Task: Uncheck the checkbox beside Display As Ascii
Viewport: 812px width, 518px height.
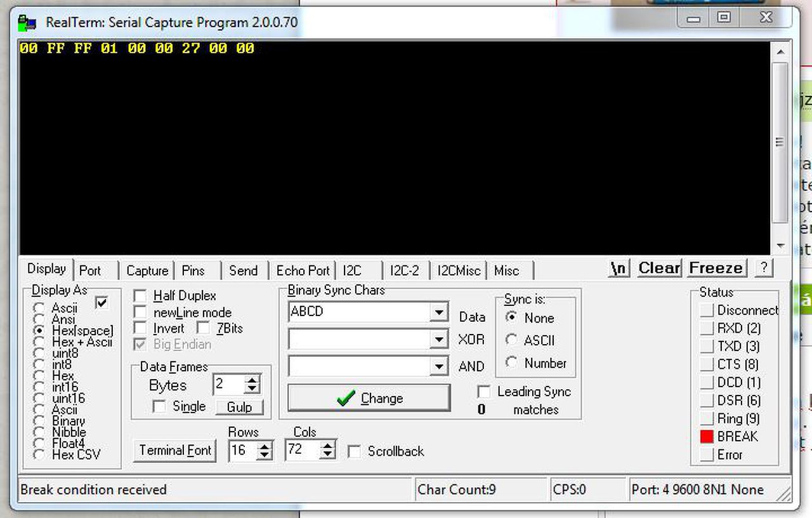Action: 101,303
